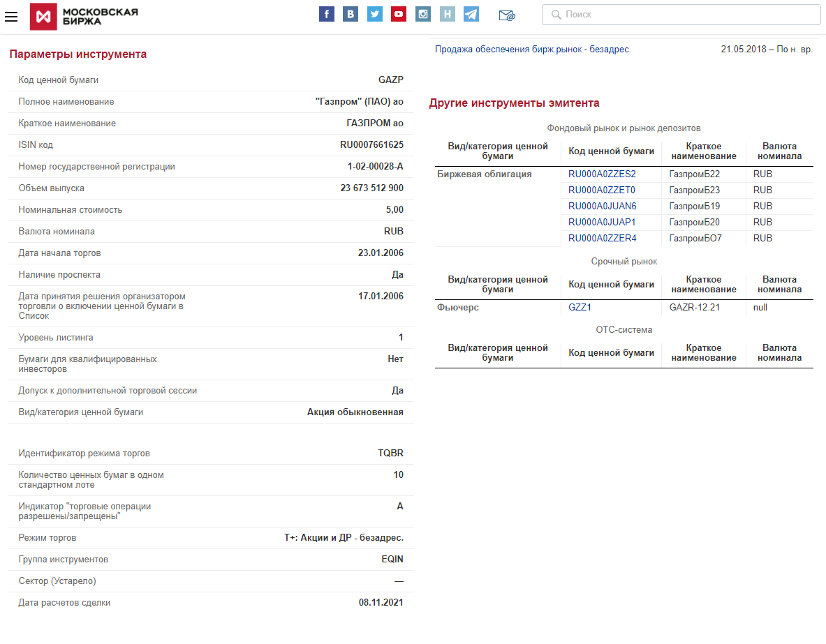
Task: Open the Instagram social page icon
Action: click(x=423, y=14)
